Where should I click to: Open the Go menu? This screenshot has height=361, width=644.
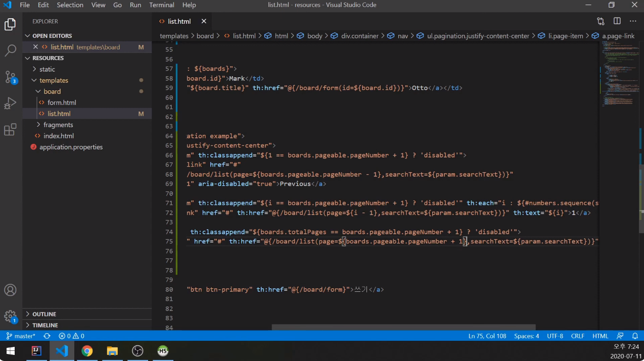click(x=117, y=5)
